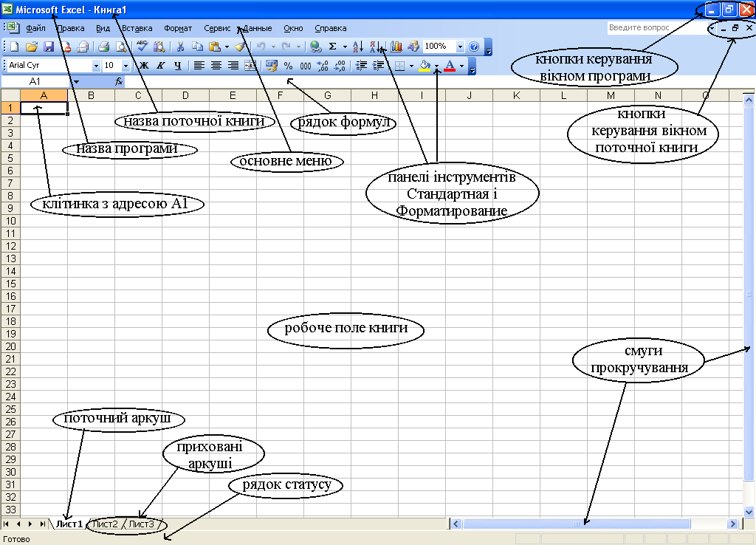Apply thousands separator 000 style
The height and width of the screenshot is (545, 756).
coord(305,65)
